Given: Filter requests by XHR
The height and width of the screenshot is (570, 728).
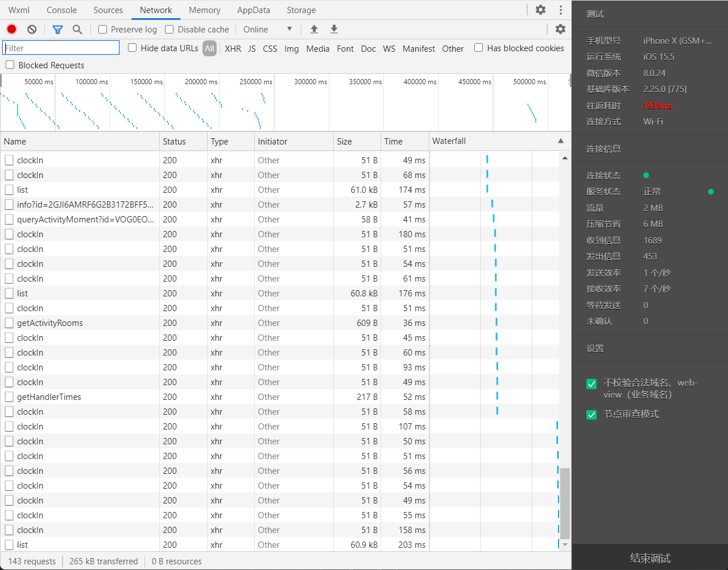Looking at the screenshot, I should [x=233, y=48].
